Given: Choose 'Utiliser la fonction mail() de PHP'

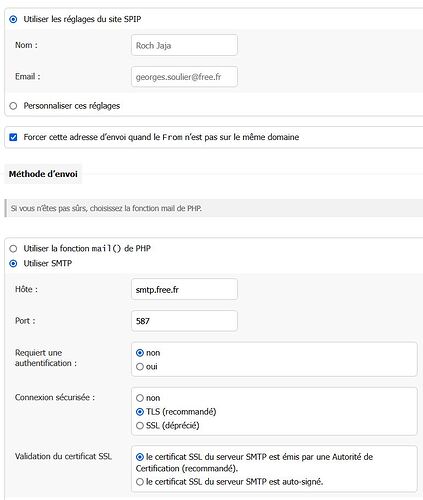Looking at the screenshot, I should pyautogui.click(x=13, y=249).
